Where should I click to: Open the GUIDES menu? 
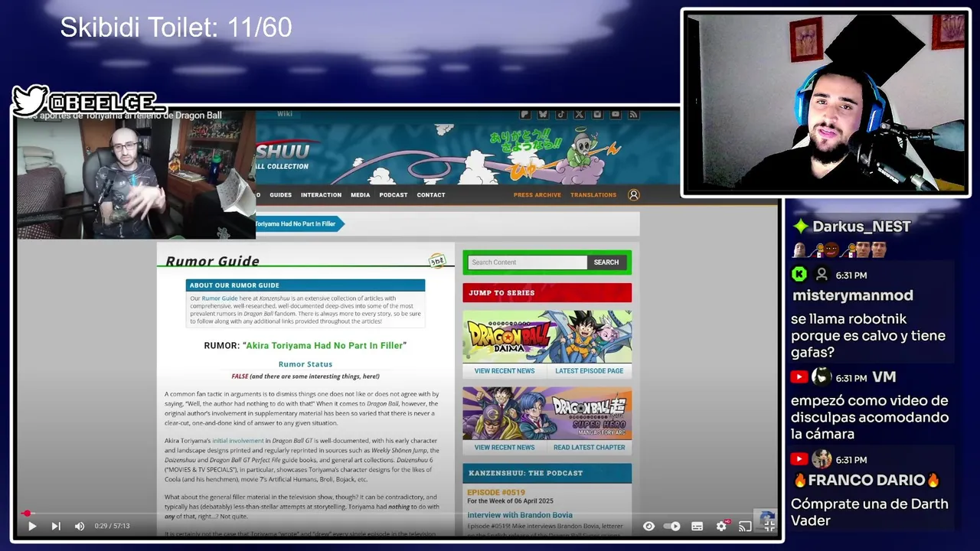(x=280, y=195)
